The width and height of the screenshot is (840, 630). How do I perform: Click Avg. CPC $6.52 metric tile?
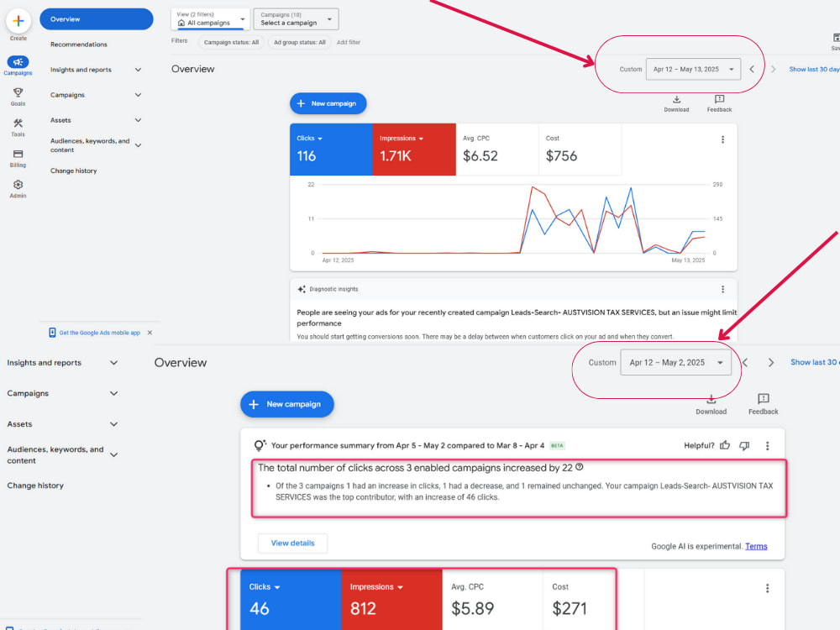(x=497, y=150)
